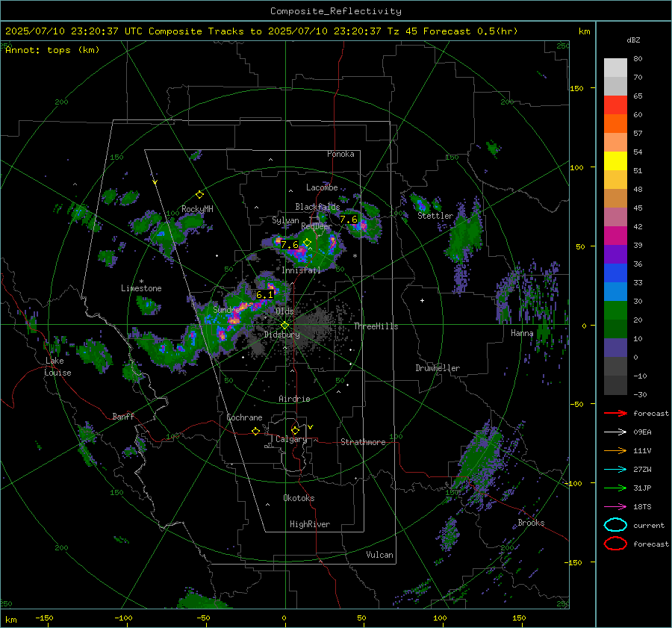Click the Blackfalds town label
Screen dimensions: 672x628
click(317, 207)
